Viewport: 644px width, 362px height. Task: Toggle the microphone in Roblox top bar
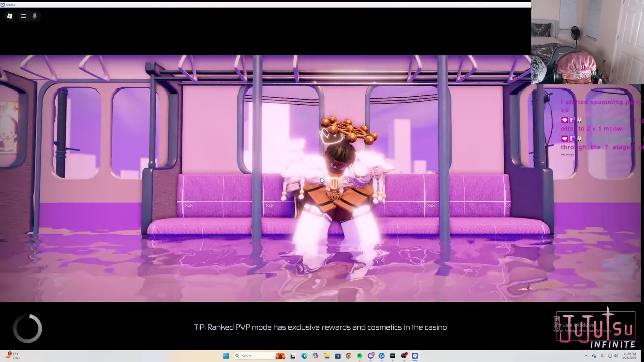34,16
